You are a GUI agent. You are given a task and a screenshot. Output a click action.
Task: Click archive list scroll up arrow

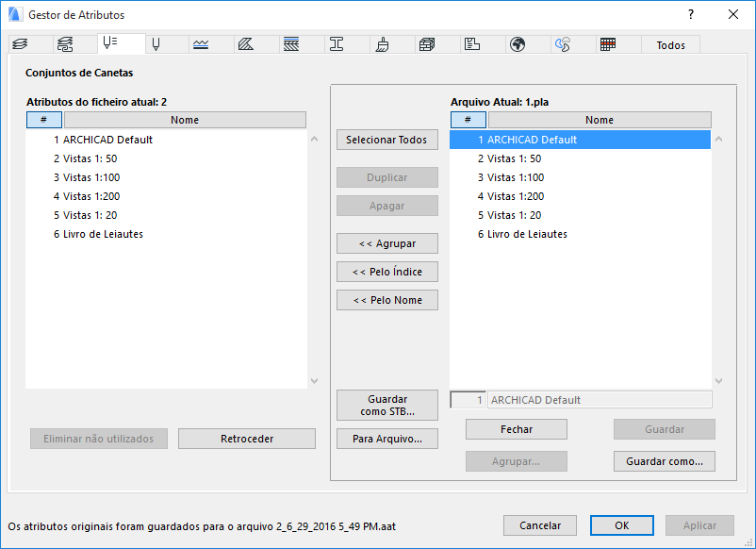click(719, 139)
